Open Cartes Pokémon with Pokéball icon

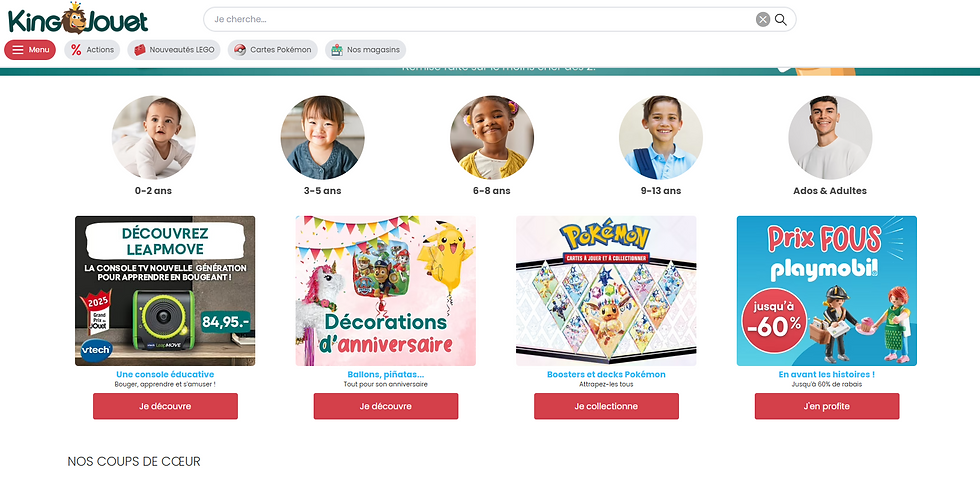(272, 50)
